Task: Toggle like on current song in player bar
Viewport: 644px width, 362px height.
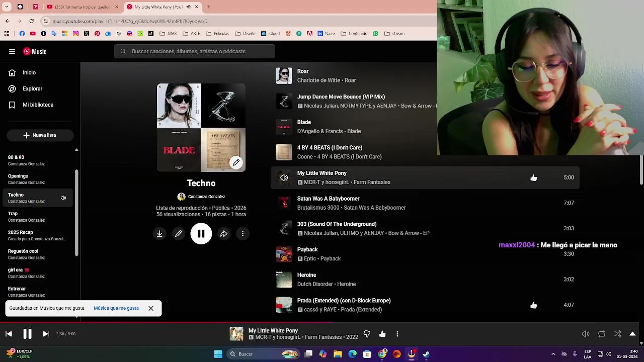Action: point(382,334)
